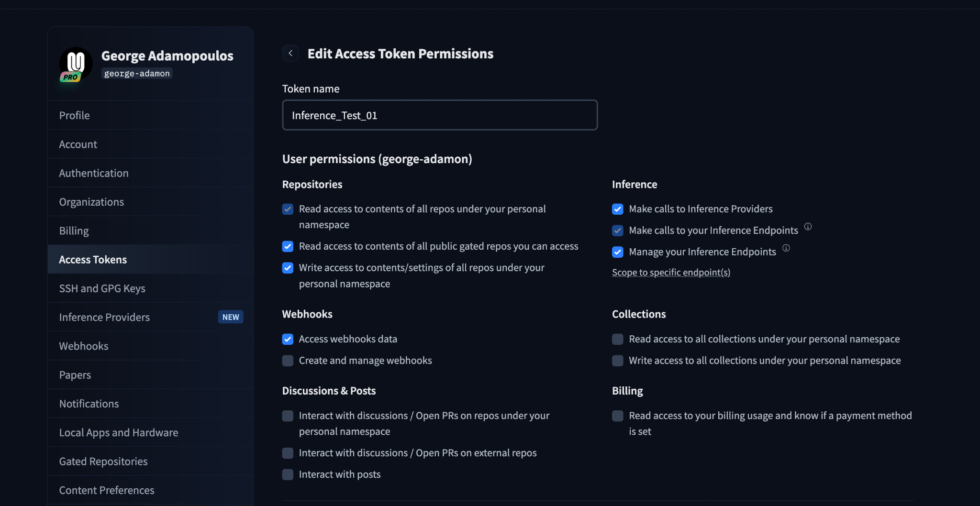The height and width of the screenshot is (506, 980).
Task: Click the user avatar with PRO badge
Action: click(76, 65)
